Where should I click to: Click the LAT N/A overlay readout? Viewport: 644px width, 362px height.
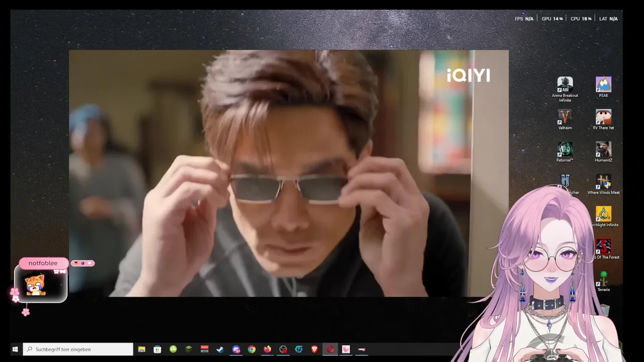pyautogui.click(x=608, y=19)
